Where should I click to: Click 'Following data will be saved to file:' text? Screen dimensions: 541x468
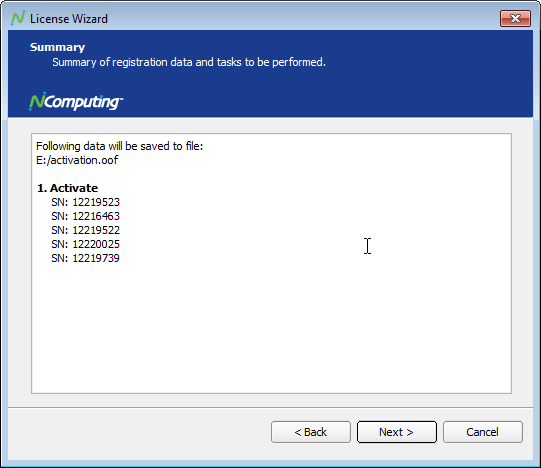coord(120,146)
